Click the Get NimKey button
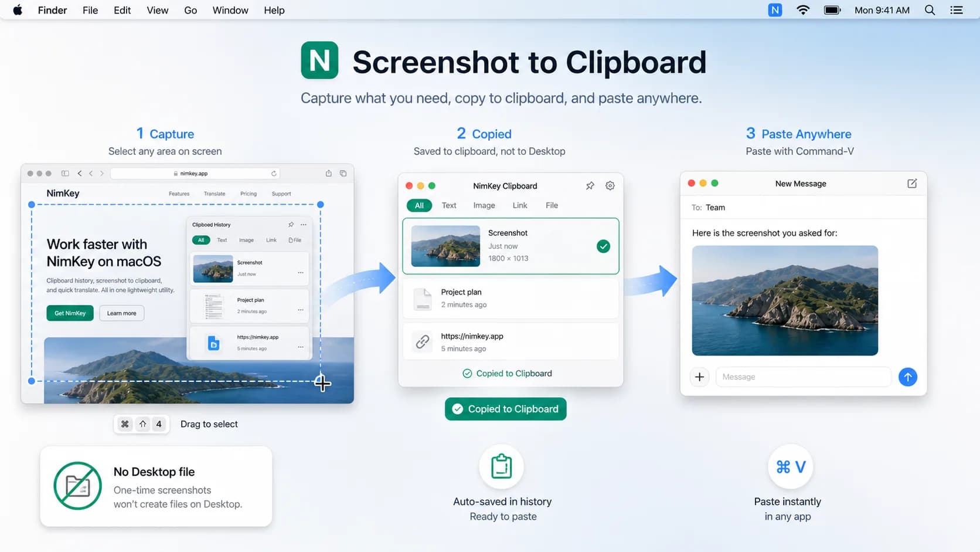The image size is (980, 552). pos(70,313)
